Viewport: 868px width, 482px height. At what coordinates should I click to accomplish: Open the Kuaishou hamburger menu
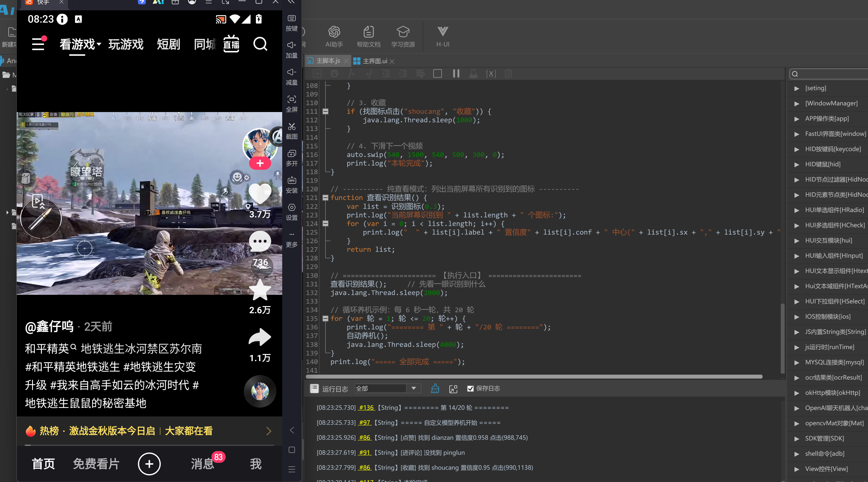click(38, 44)
